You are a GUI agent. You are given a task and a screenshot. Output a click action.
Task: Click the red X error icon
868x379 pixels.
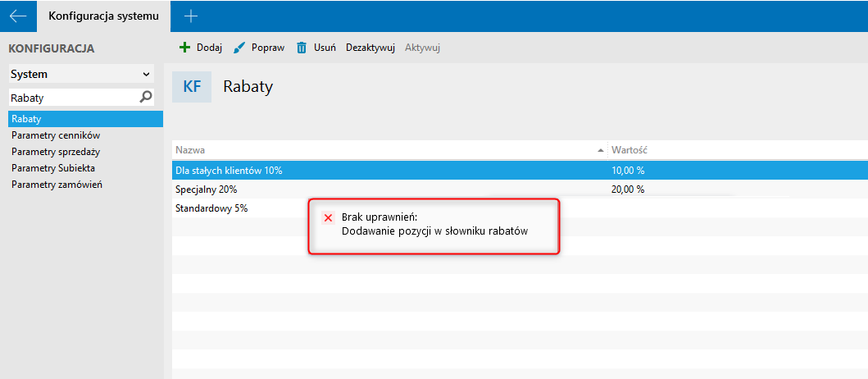[328, 217]
